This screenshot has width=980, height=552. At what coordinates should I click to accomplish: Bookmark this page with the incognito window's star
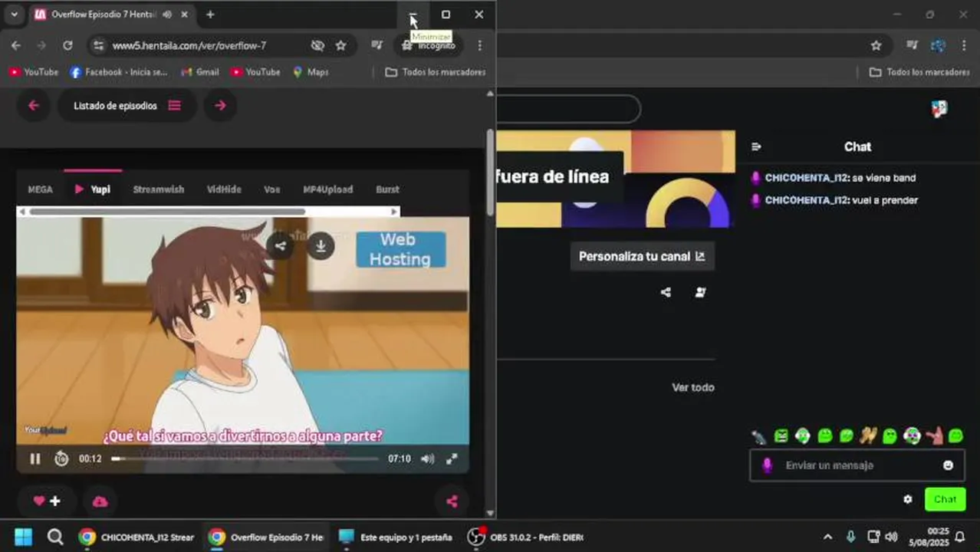pos(341,45)
